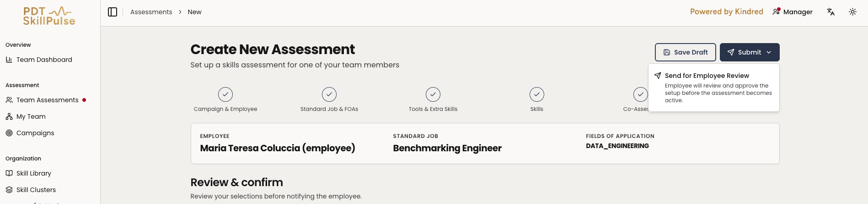
Task: Select Send for Employee Review option
Action: tap(714, 88)
